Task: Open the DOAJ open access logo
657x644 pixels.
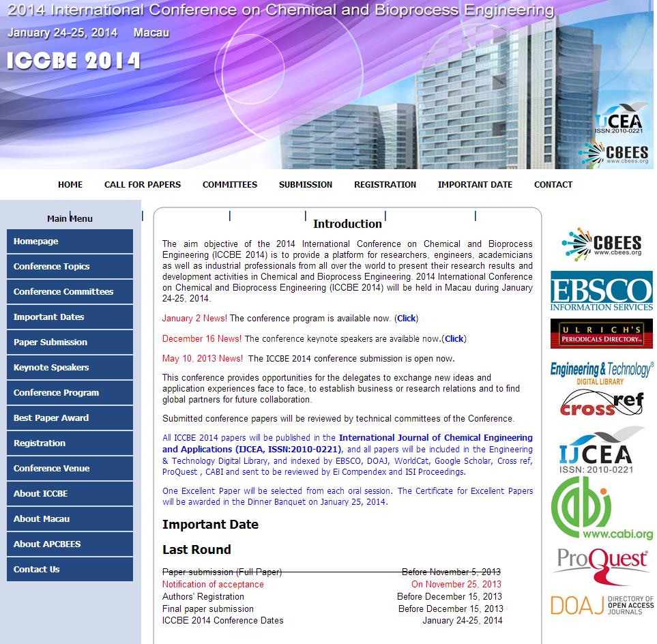Action: 601,605
